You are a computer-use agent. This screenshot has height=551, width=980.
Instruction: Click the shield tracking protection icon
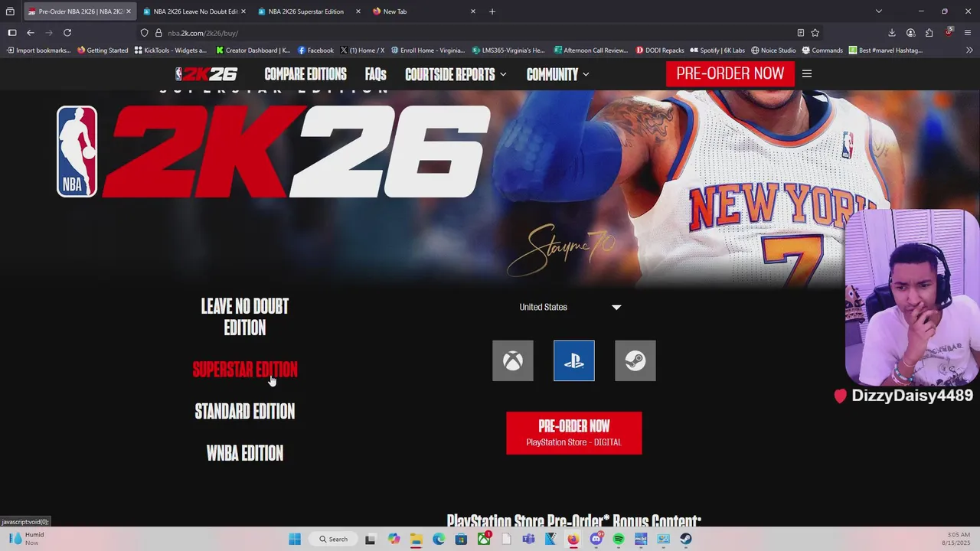click(144, 33)
